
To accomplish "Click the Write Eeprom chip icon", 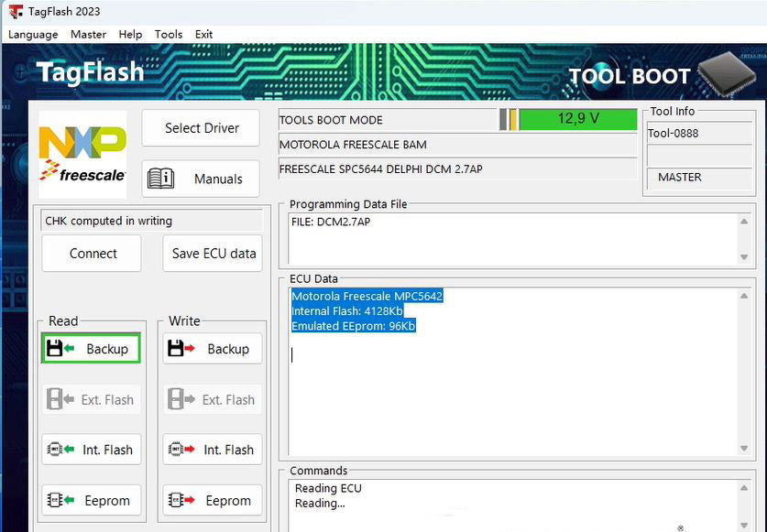I will (181, 500).
